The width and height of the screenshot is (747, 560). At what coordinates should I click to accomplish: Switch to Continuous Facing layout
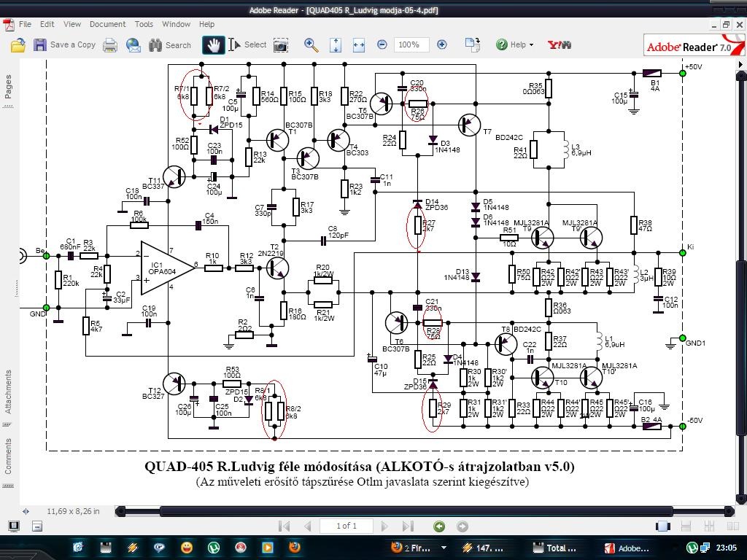[709, 526]
